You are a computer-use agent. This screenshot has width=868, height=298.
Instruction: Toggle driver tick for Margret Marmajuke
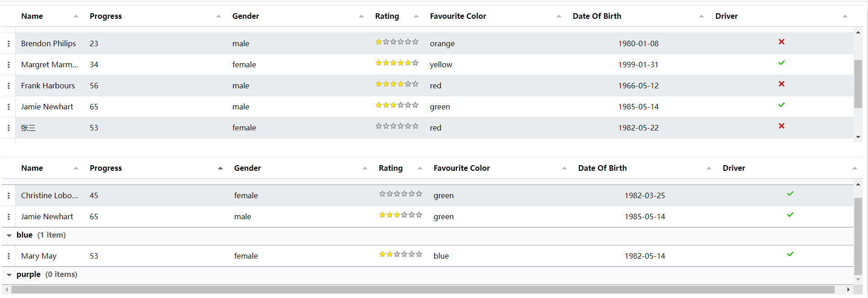point(782,63)
